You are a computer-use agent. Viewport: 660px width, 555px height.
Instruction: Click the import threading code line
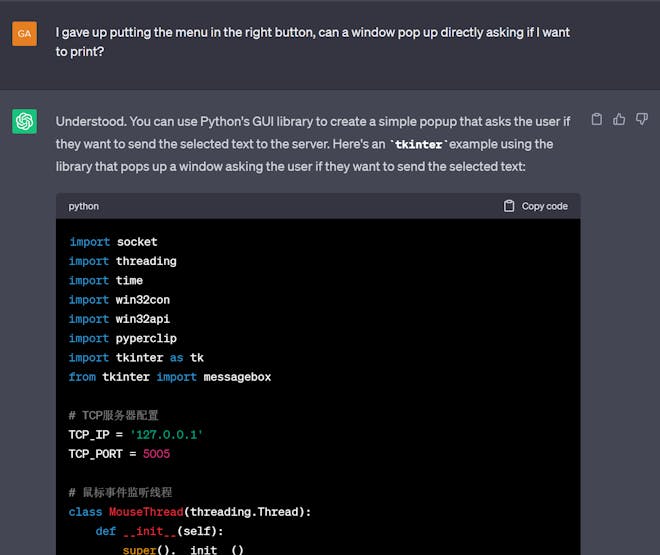click(122, 261)
